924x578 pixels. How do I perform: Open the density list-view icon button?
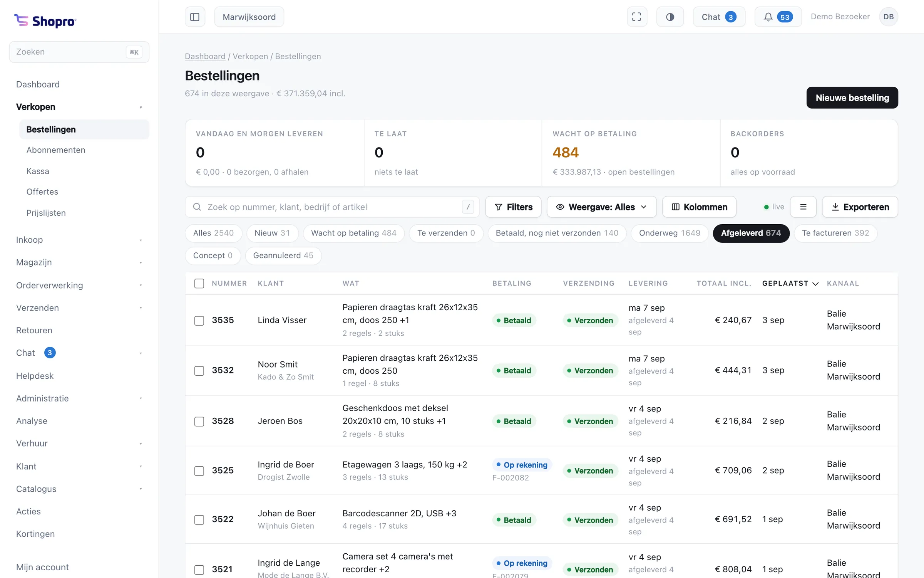[x=803, y=207]
